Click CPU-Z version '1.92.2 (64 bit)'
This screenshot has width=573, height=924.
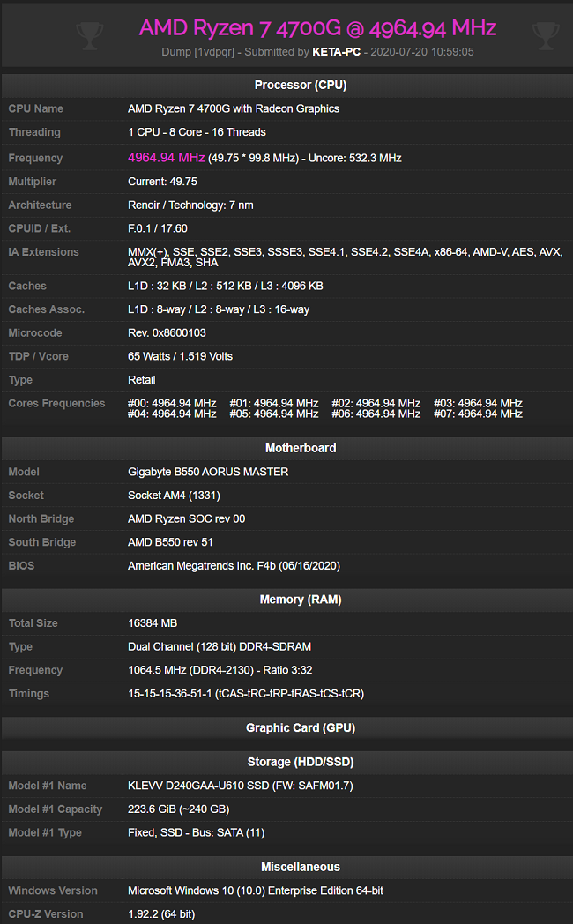point(160,914)
